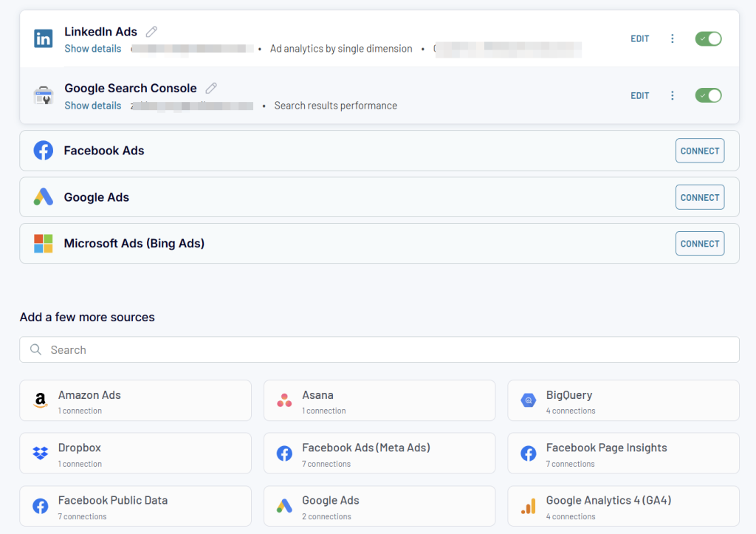Select the BigQuery source card
The image size is (756, 534).
(x=623, y=400)
